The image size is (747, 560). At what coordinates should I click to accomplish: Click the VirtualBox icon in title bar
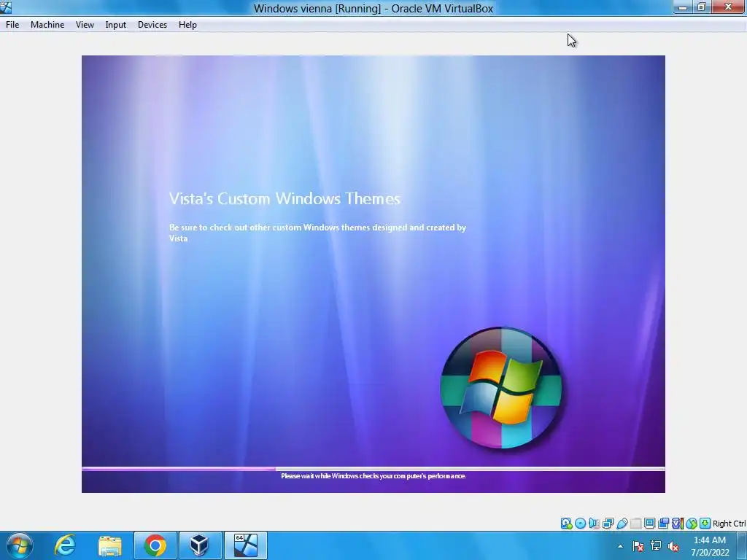(x=6, y=7)
